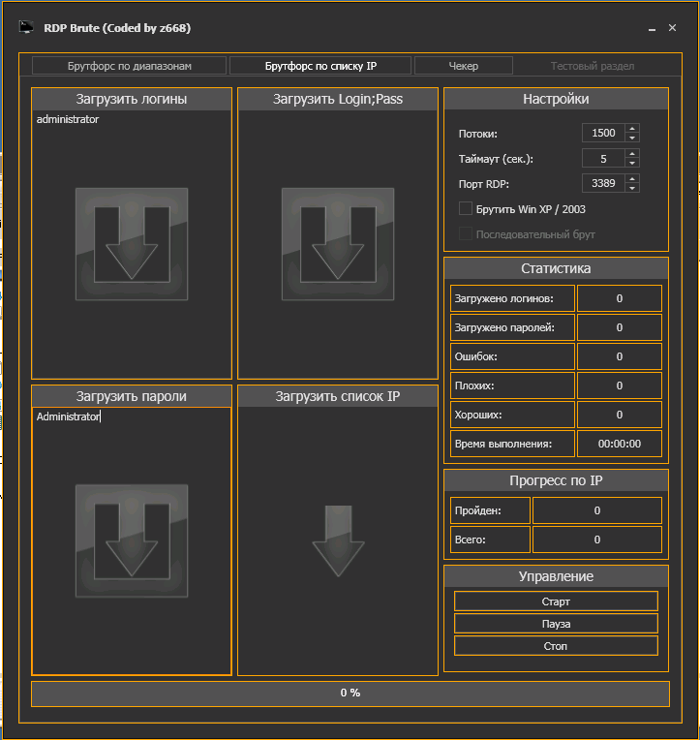Enable the Брутить Win XP / 2003 checkbox

[466, 208]
